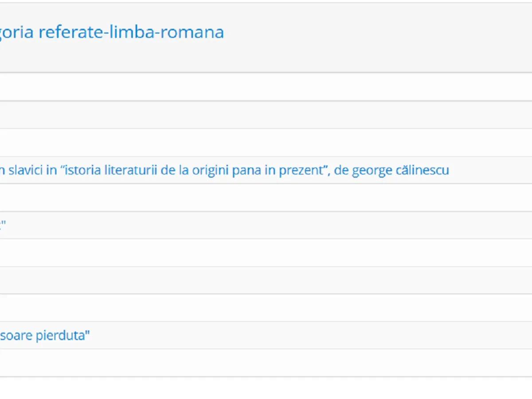
Task: Select the empty row directly below the Slavici link
Action: tap(266, 198)
